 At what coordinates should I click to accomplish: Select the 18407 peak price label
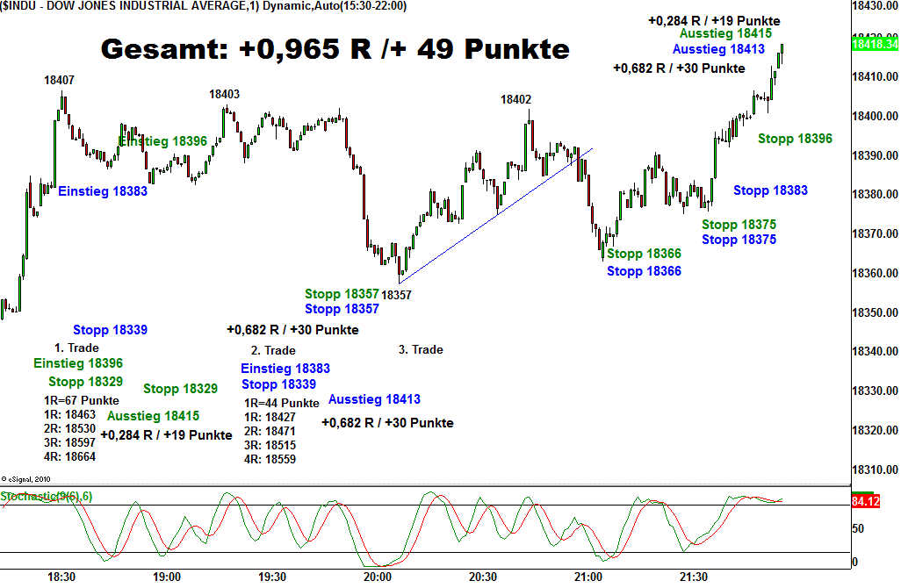pos(59,80)
